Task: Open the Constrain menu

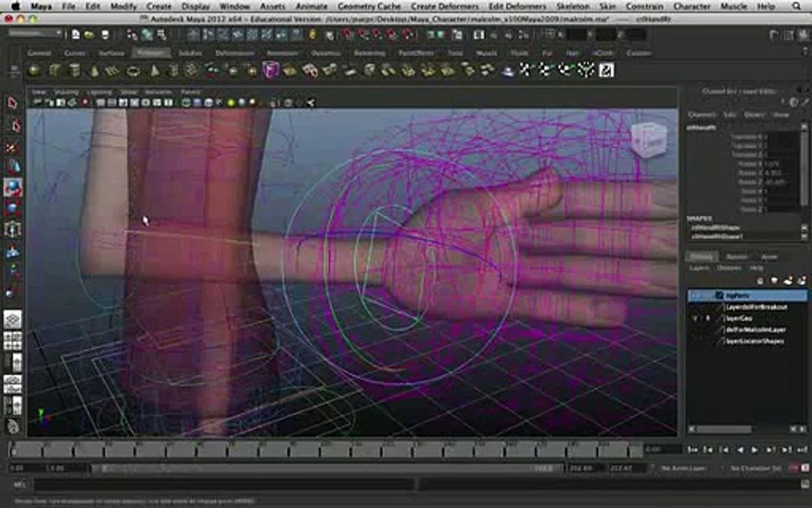Action: (x=644, y=6)
